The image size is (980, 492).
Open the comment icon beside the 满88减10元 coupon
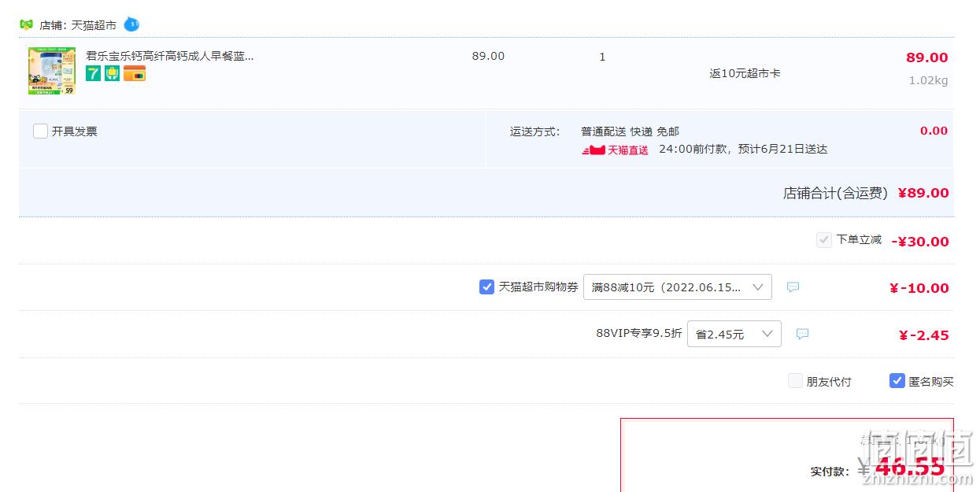click(793, 287)
